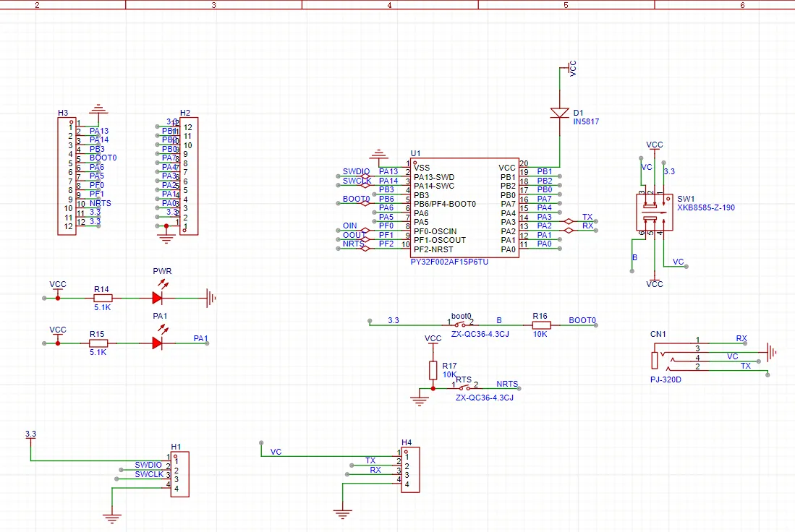Select the RTS reset button symbol
Image resolution: width=795 pixels, height=532 pixels.
point(464,388)
